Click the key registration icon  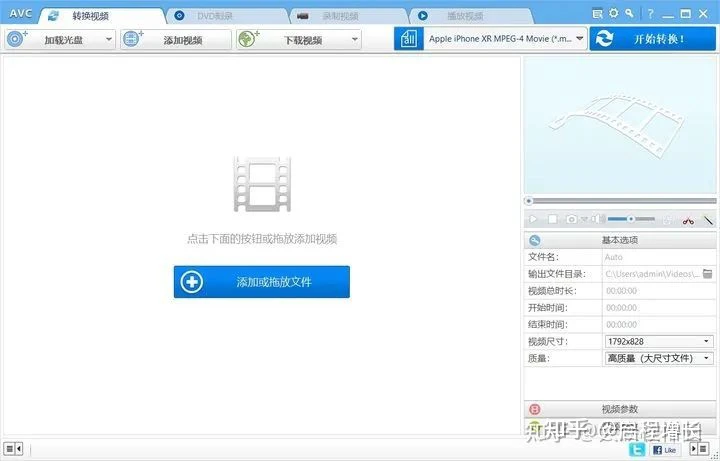click(x=630, y=13)
